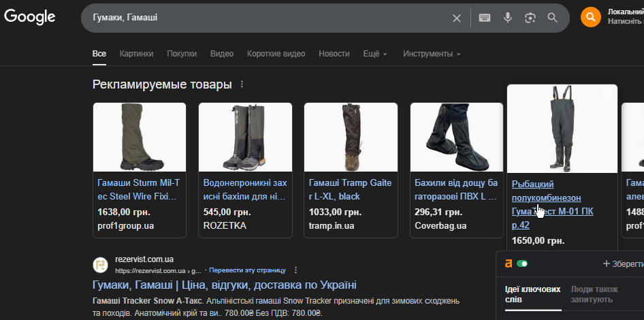Click the tramp.in.ua seller name
This screenshot has width=644, height=320.
point(332,226)
